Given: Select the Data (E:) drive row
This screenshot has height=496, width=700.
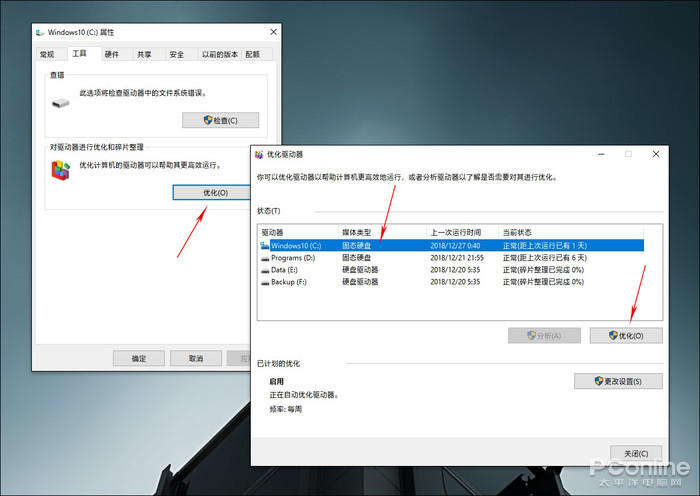Looking at the screenshot, I should point(452,270).
